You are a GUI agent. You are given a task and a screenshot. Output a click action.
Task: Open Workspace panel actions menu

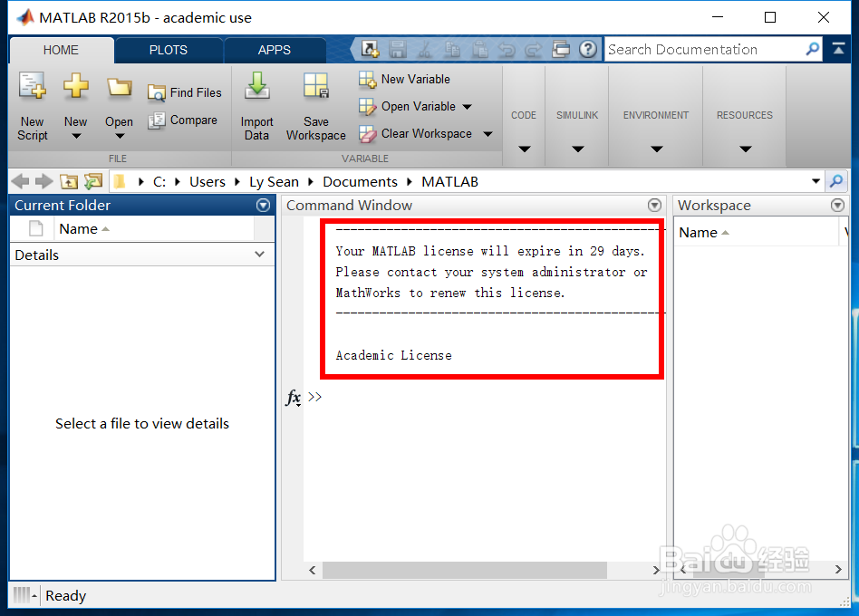click(x=837, y=206)
